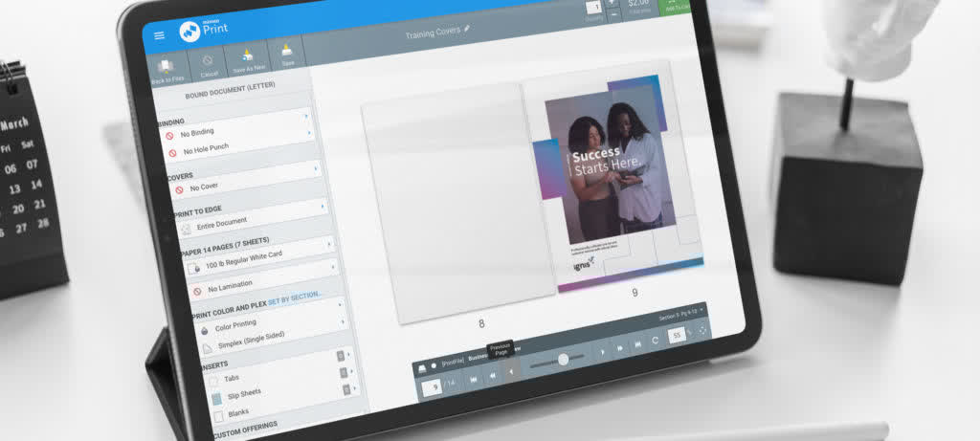Skip forward with fast-forward button
980x441 pixels.
[x=620, y=348]
